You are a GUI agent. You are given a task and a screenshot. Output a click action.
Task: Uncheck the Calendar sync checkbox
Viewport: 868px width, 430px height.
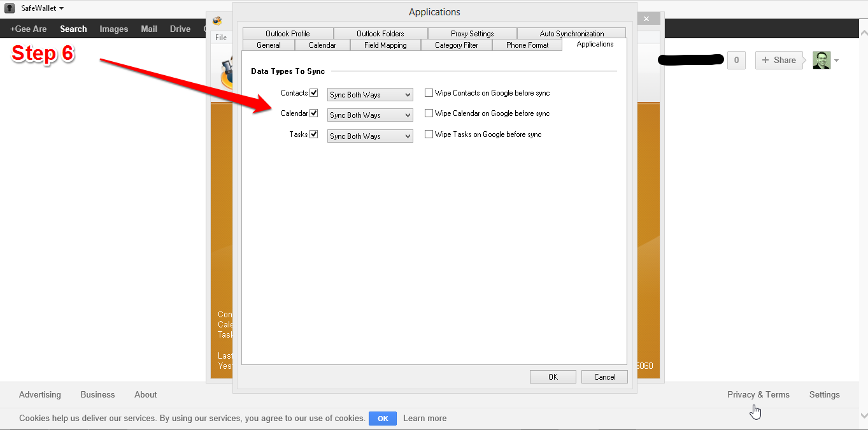coord(313,113)
